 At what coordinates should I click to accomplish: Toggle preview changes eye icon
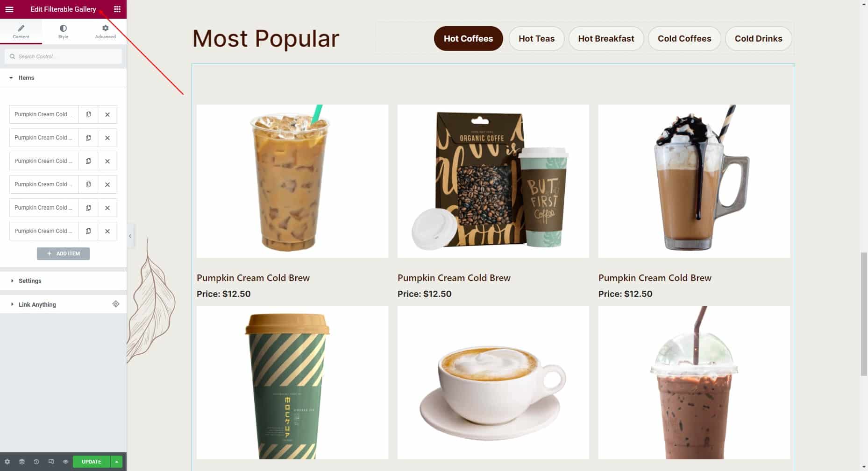(65, 462)
